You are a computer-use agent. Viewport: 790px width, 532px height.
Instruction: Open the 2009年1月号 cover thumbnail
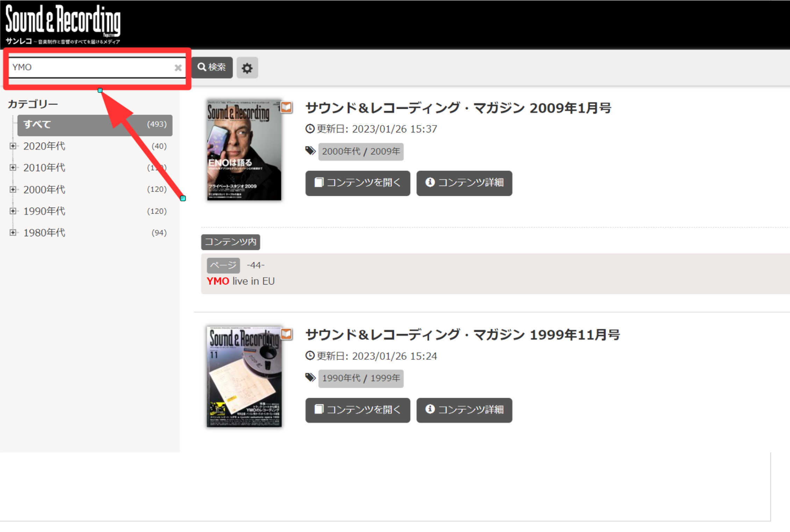244,150
